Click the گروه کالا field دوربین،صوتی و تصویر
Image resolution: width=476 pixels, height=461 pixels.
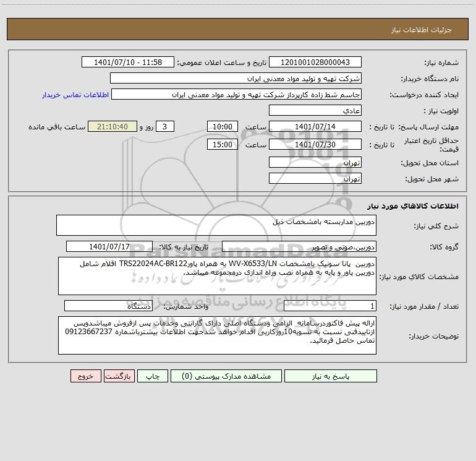click(x=299, y=247)
